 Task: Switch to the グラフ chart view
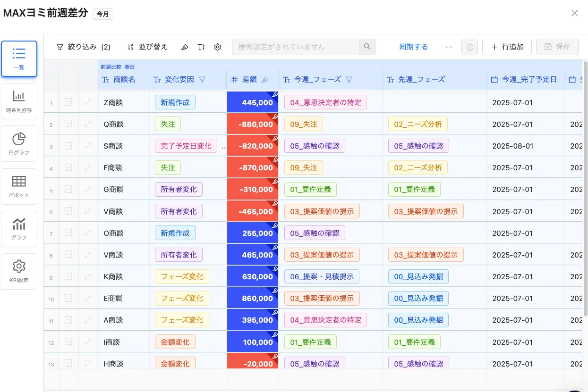click(x=19, y=229)
